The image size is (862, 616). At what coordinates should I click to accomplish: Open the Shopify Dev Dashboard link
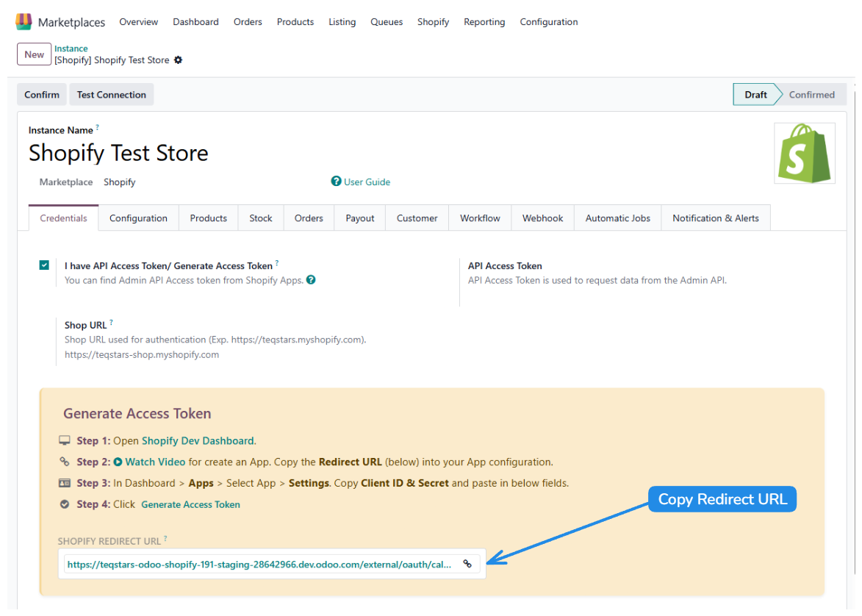coord(198,440)
